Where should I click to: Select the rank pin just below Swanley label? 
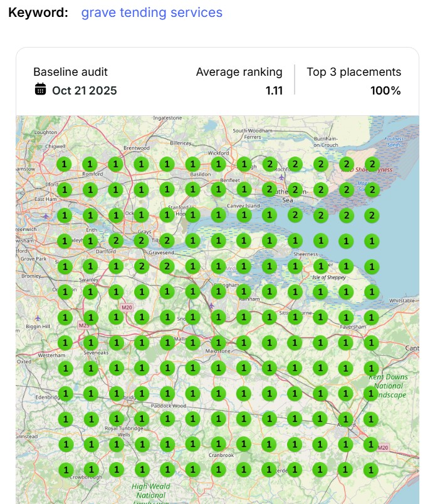[90, 292]
